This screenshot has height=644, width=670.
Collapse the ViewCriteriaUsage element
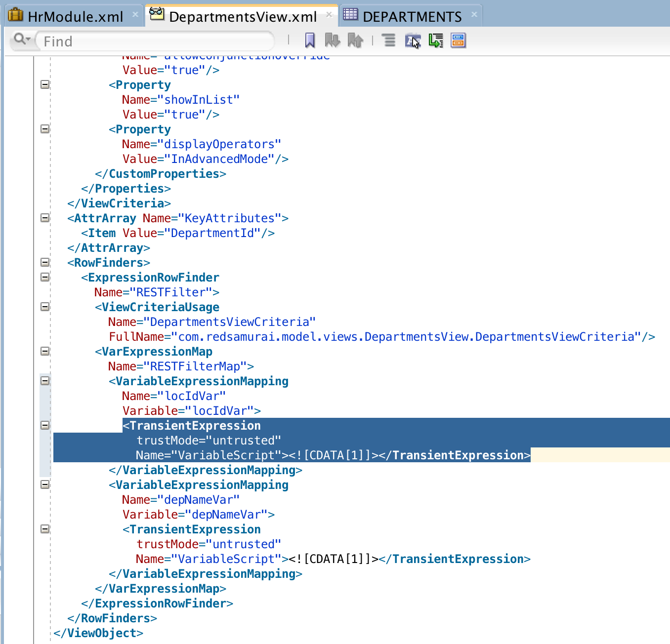pos(45,307)
